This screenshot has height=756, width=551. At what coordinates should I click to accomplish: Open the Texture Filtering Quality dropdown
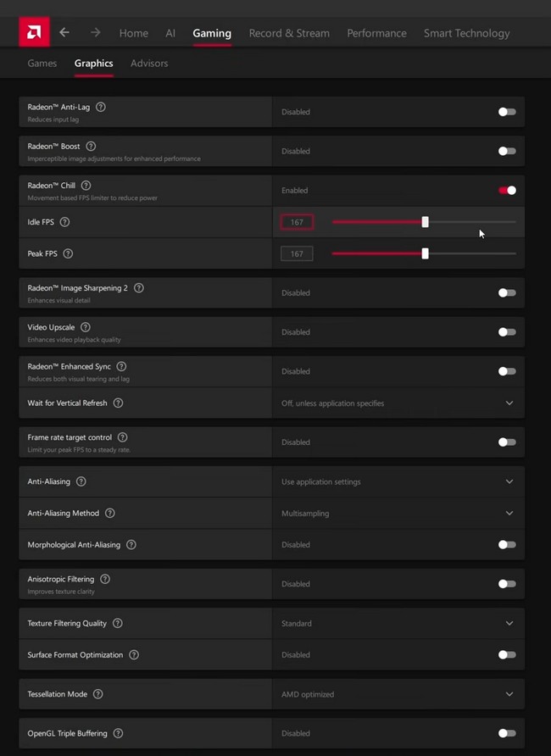(x=509, y=623)
